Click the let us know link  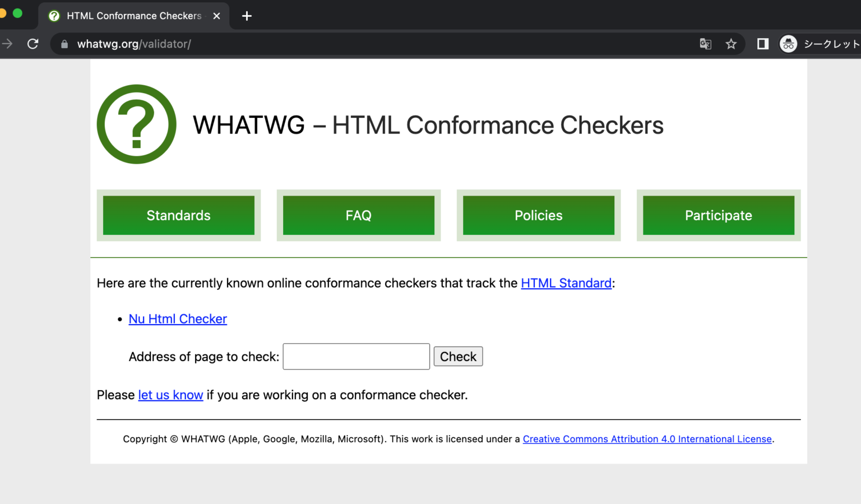[170, 395]
